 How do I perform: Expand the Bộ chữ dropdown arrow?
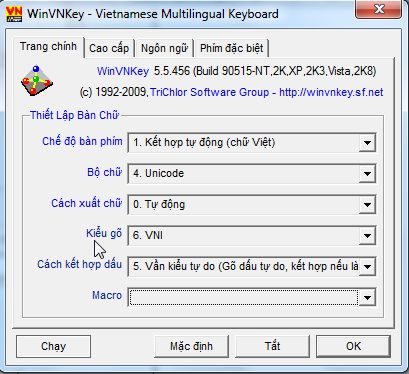point(367,174)
